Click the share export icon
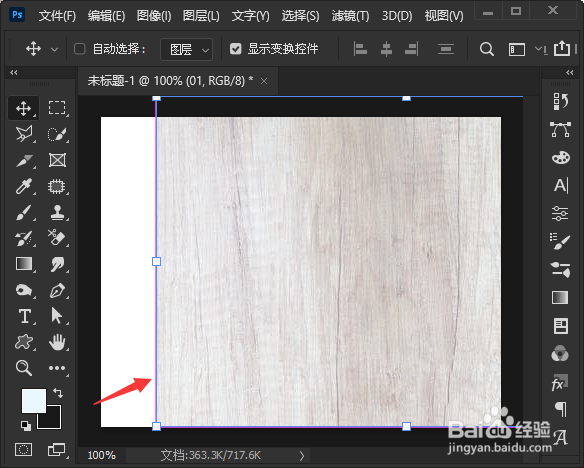This screenshot has width=584, height=468. (562, 48)
